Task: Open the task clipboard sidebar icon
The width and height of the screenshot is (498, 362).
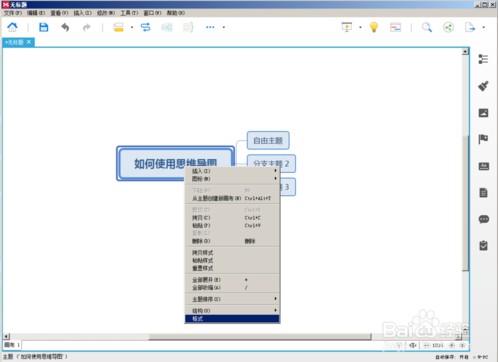Action: pyautogui.click(x=483, y=246)
